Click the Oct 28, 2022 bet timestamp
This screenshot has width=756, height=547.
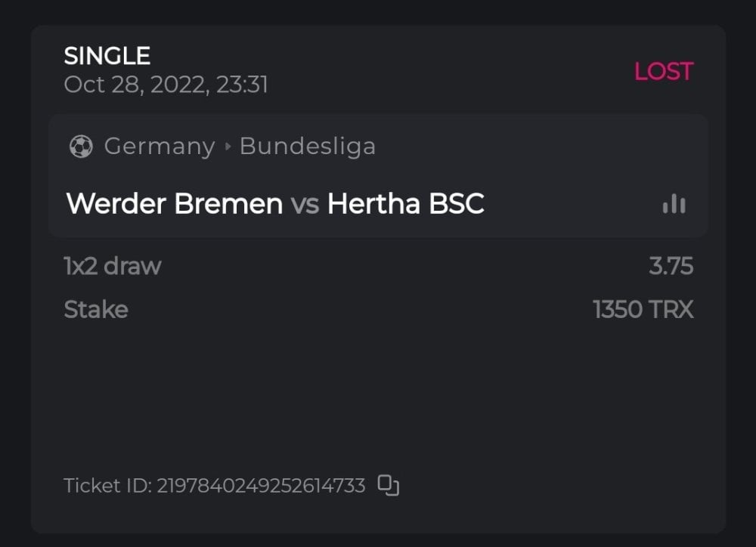pyautogui.click(x=166, y=84)
